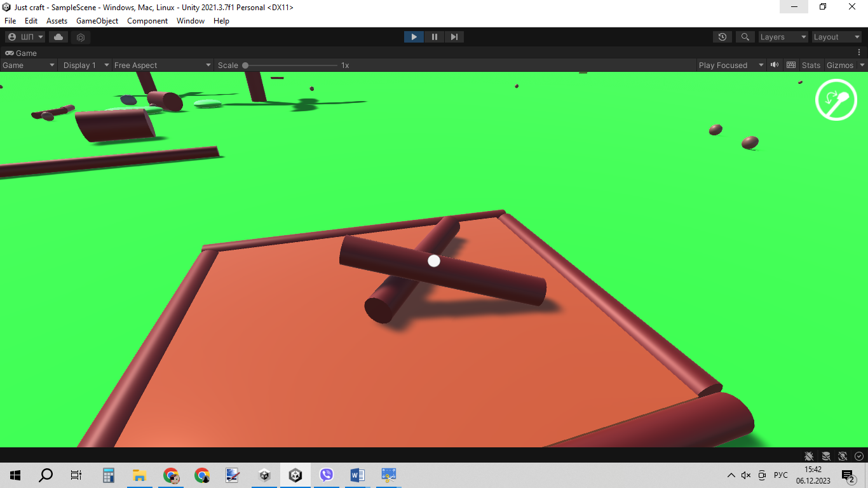Open File Explorer from the taskbar
The height and width of the screenshot is (488, 868).
point(139,475)
